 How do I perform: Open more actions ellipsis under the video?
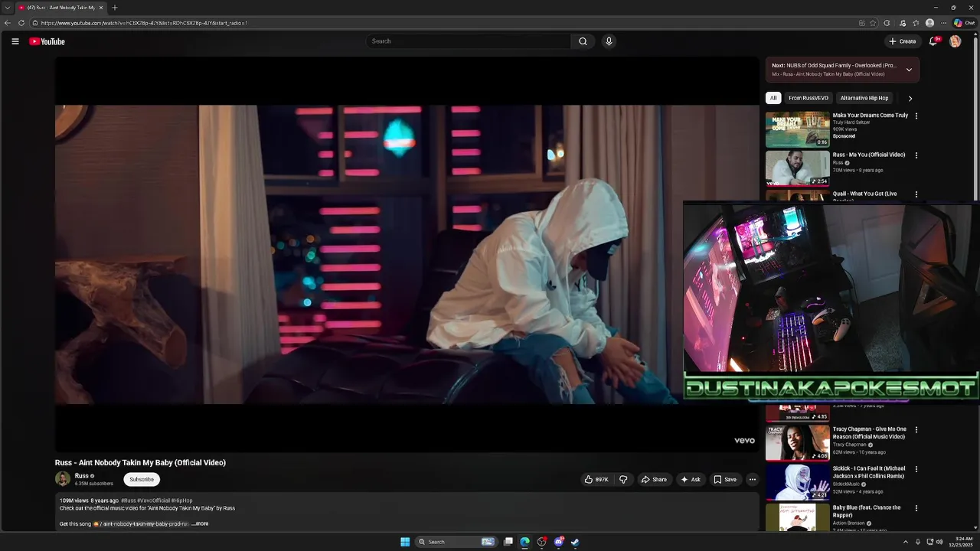pyautogui.click(x=753, y=480)
